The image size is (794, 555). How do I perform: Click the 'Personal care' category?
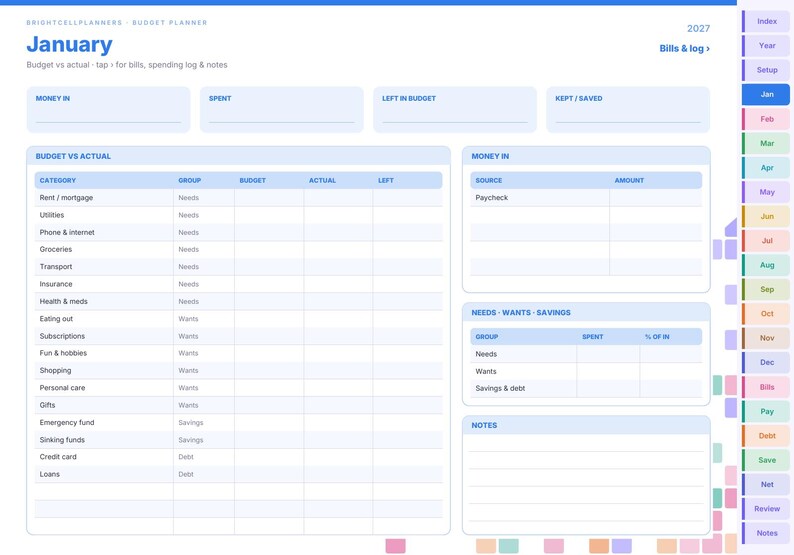point(62,388)
